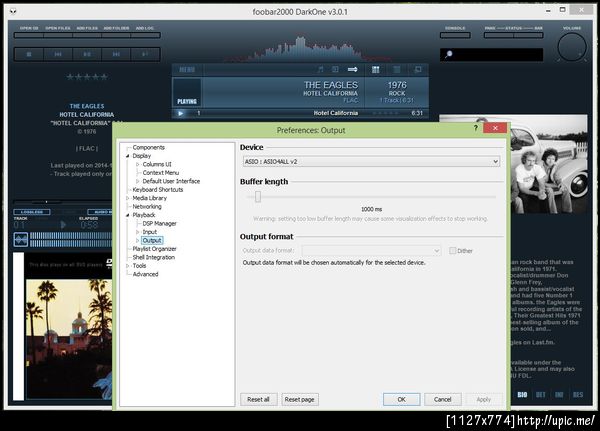Screen dimensions: 600x431
Task: Click the Open CD toolbar button
Action: (29, 35)
